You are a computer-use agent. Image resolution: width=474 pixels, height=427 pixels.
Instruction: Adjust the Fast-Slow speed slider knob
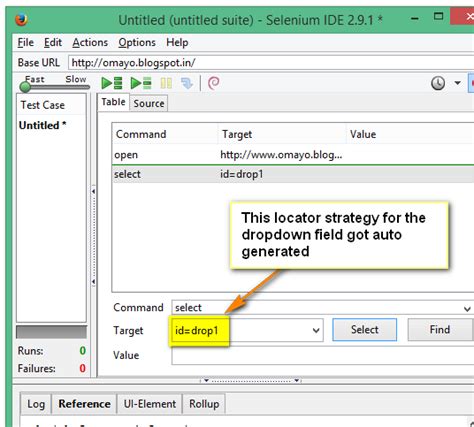pyautogui.click(x=25, y=87)
